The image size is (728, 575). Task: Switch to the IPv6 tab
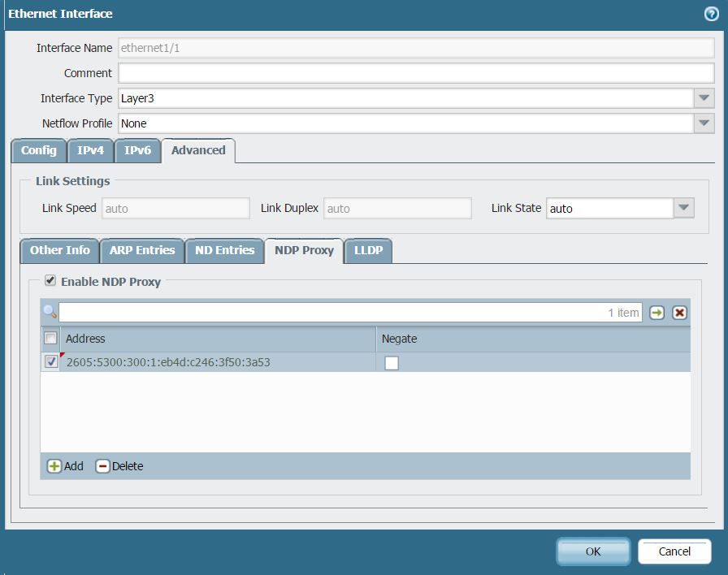point(137,150)
